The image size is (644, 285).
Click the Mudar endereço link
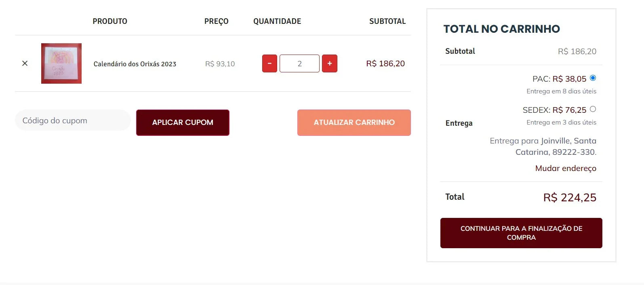tap(566, 168)
